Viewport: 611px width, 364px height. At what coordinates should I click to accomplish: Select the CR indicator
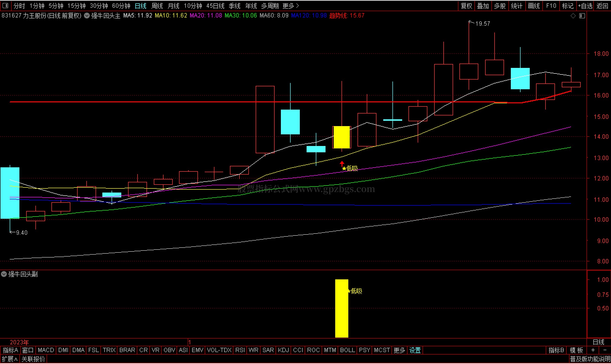[144, 350]
